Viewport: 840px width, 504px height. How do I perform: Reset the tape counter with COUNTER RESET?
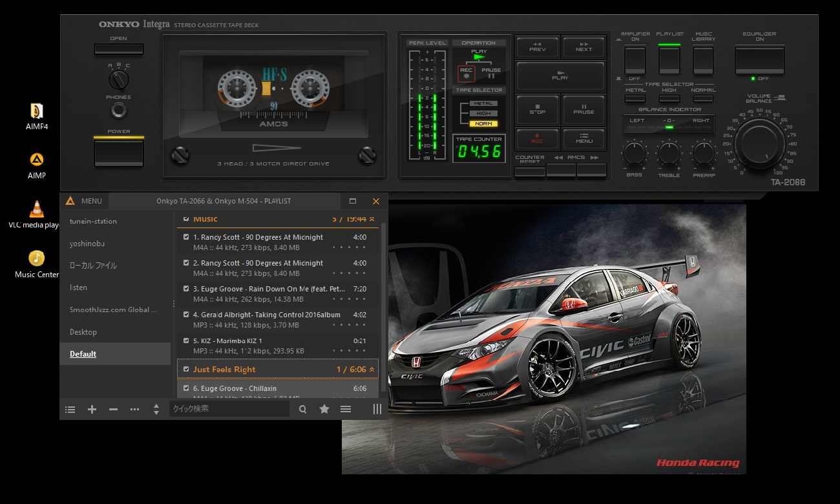click(x=530, y=172)
